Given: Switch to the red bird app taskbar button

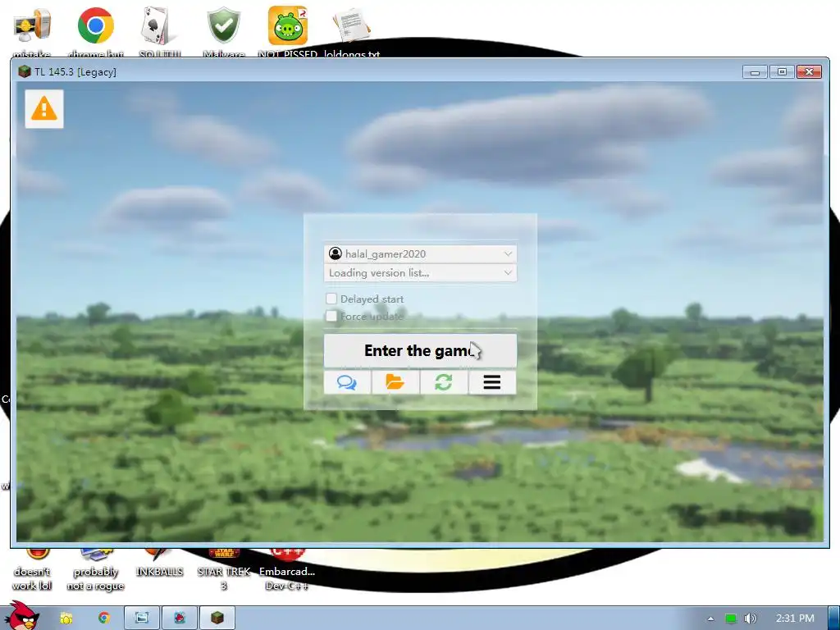Looking at the screenshot, I should 180,619.
